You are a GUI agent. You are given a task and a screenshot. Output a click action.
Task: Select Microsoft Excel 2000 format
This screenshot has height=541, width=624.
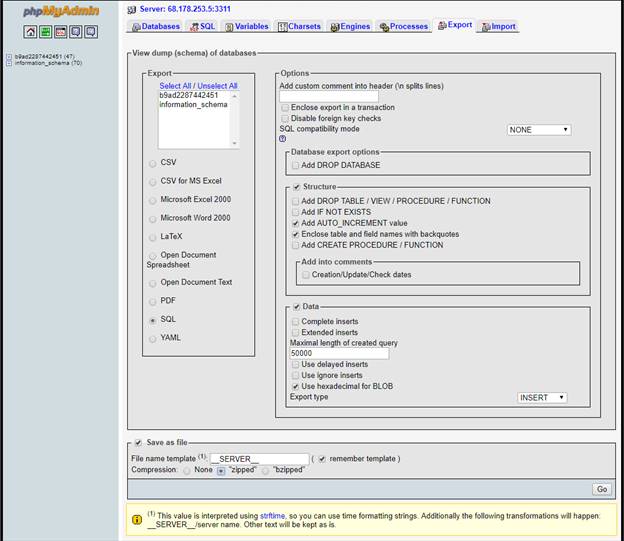[x=152, y=200]
